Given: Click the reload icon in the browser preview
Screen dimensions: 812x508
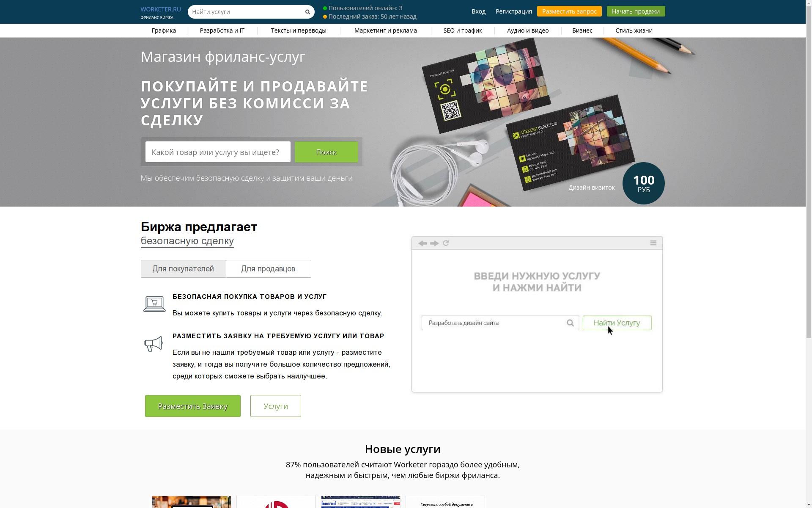Looking at the screenshot, I should [x=447, y=243].
